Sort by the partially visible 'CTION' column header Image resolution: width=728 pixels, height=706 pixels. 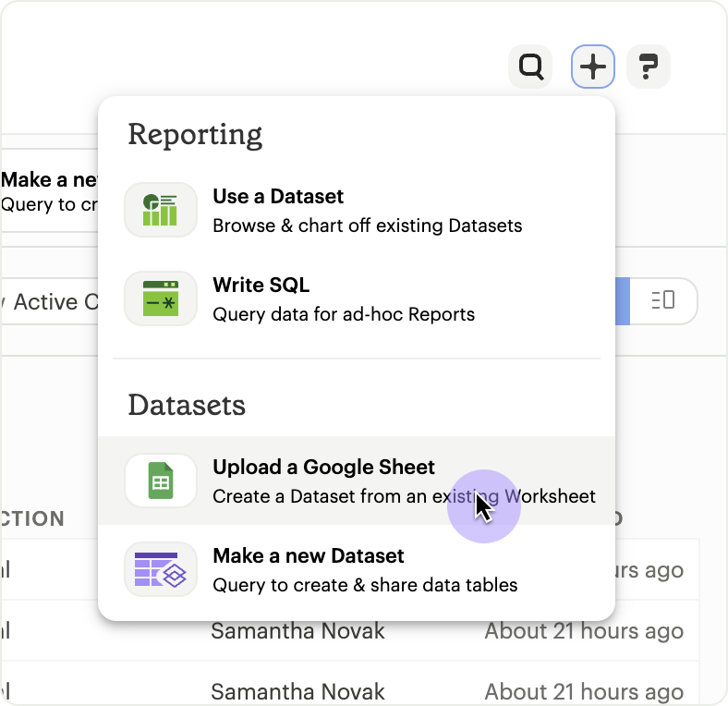point(32,518)
